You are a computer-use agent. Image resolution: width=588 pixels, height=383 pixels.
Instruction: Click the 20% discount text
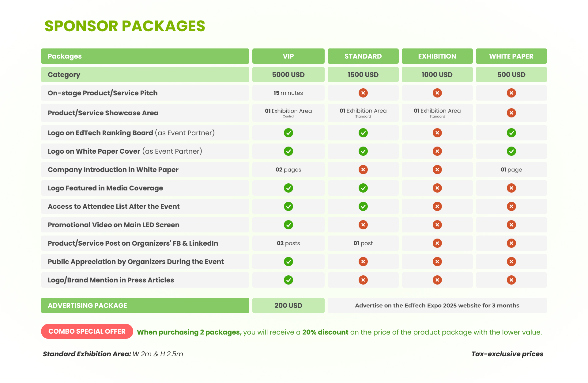point(325,332)
